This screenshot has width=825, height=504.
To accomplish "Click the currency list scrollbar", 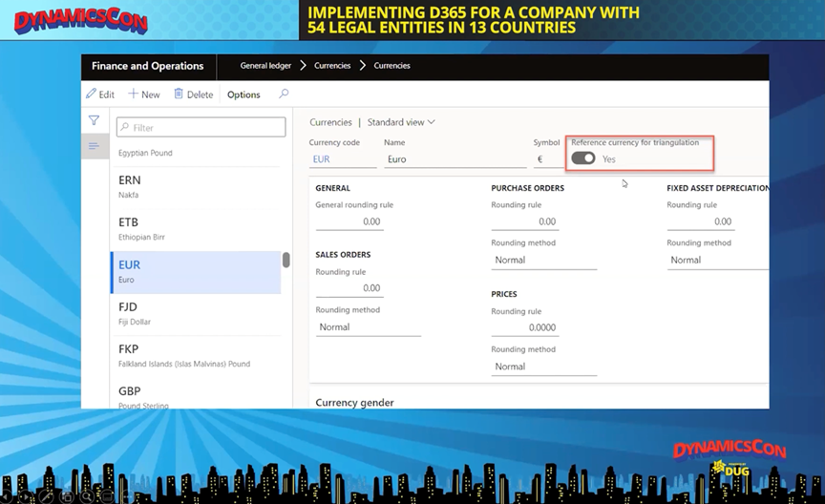I will coord(286,260).
